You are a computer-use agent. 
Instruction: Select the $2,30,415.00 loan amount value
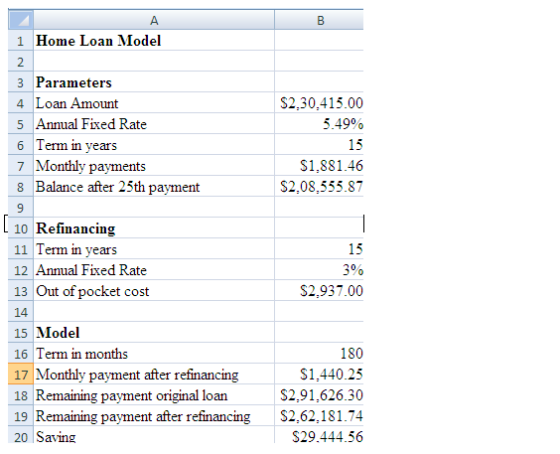319,103
